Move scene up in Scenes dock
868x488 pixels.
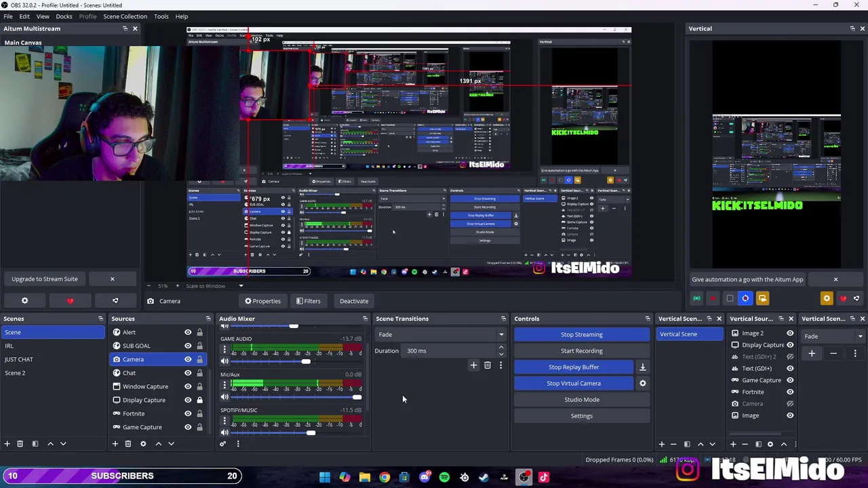[x=50, y=444]
